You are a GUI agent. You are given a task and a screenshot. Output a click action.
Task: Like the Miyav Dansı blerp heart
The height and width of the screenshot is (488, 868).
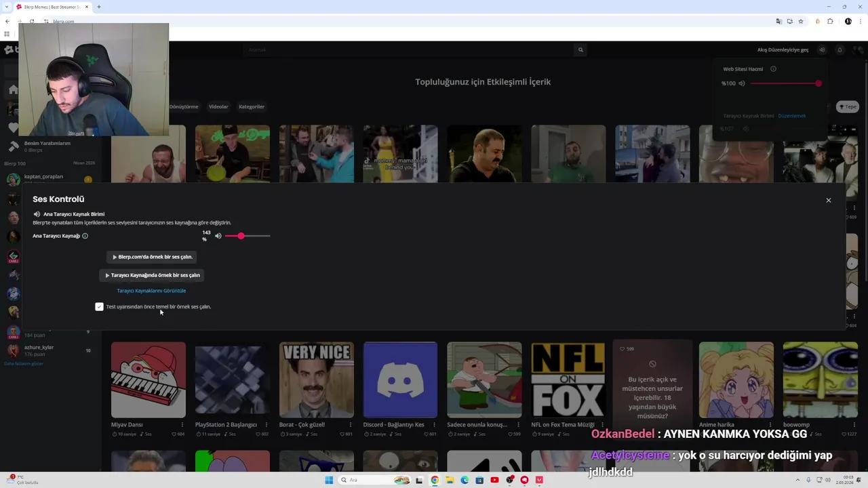point(174,434)
